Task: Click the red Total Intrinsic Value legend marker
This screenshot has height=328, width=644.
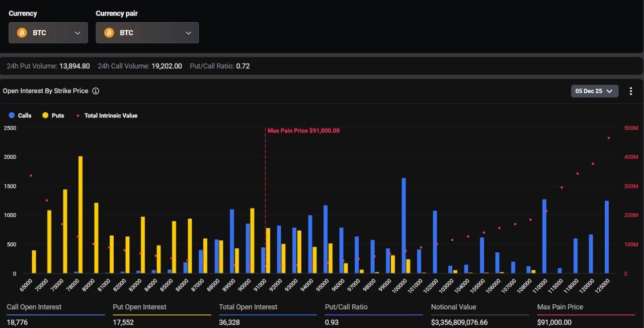Action: (78, 115)
